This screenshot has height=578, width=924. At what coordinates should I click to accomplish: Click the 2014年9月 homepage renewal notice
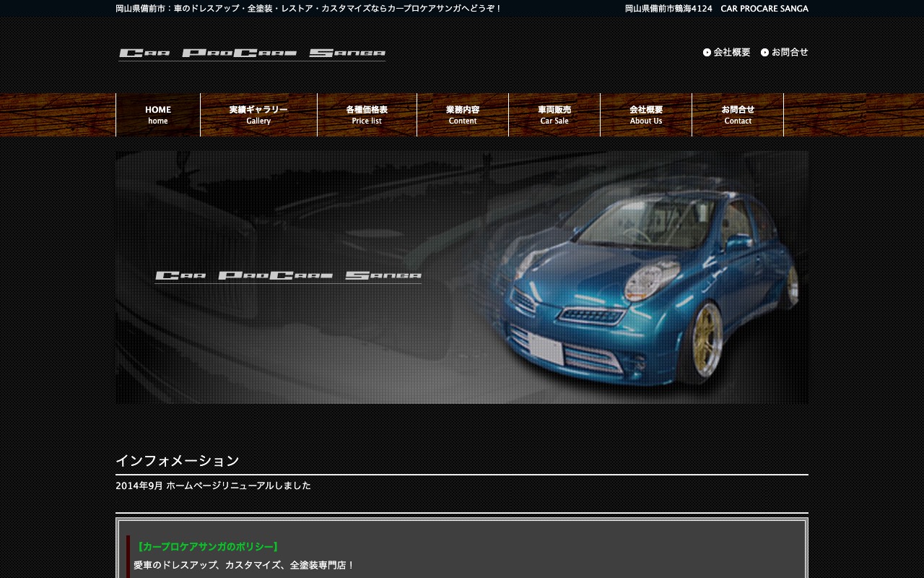pos(213,486)
